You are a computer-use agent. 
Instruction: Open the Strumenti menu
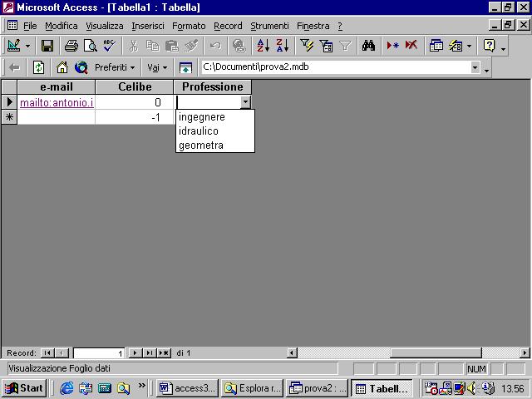point(269,26)
